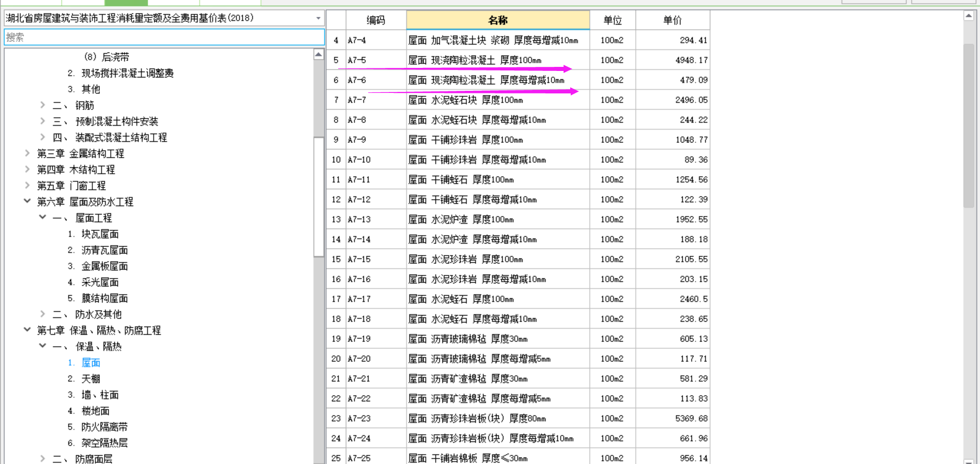
Task: Select 5. 防火隔离带 tree item
Action: click(98, 427)
